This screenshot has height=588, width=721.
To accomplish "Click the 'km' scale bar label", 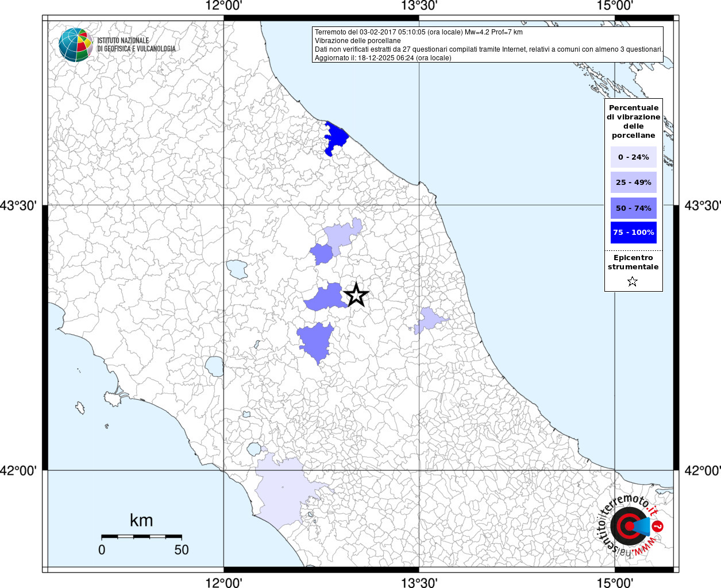I will coord(141,520).
